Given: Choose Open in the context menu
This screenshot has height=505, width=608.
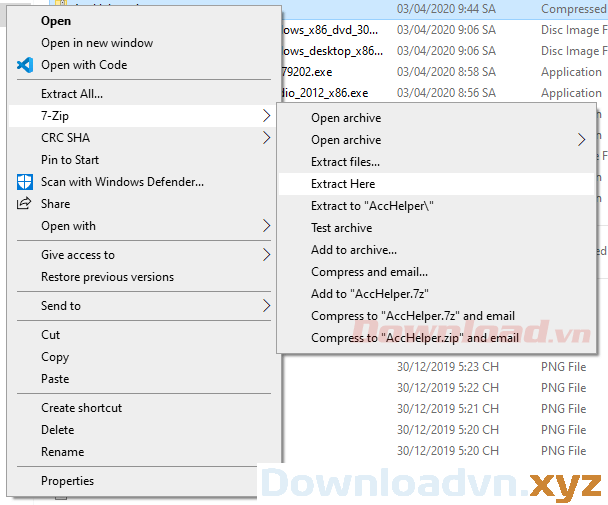Looking at the screenshot, I should (x=56, y=21).
